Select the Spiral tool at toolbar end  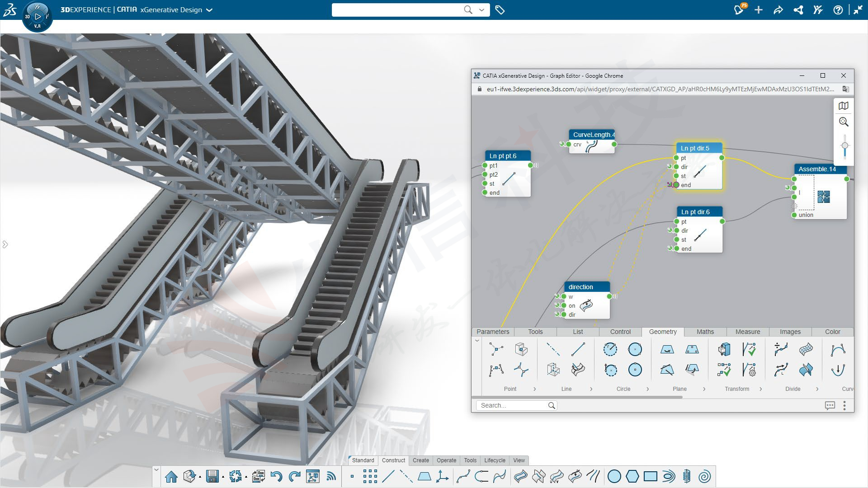704,476
